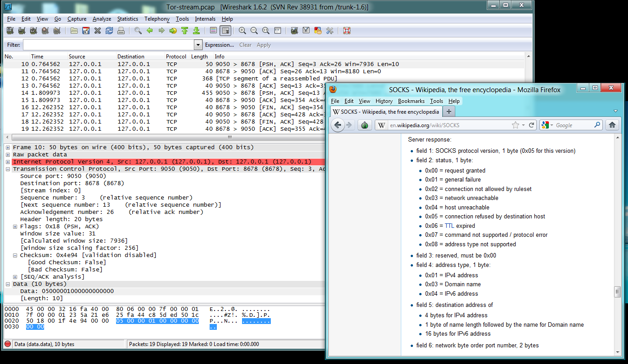Click the Find packet magnifier icon
Image resolution: width=628 pixels, height=364 pixels.
pos(138,31)
